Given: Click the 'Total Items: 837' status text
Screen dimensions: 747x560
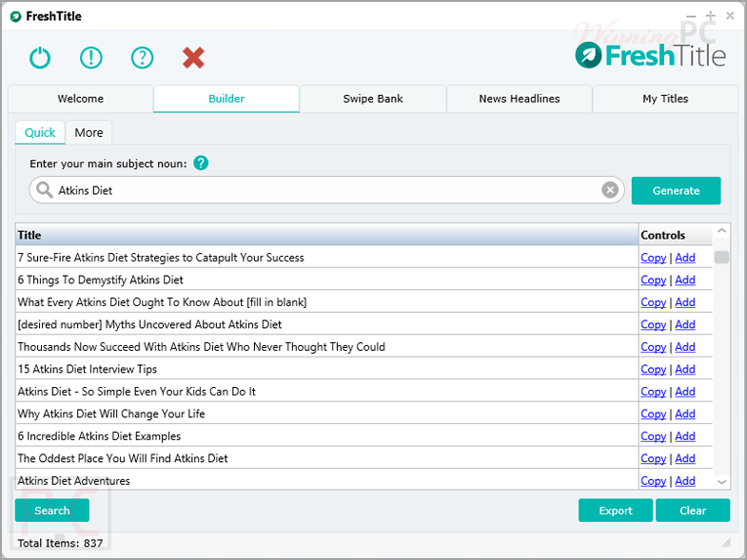Looking at the screenshot, I should click(x=60, y=543).
